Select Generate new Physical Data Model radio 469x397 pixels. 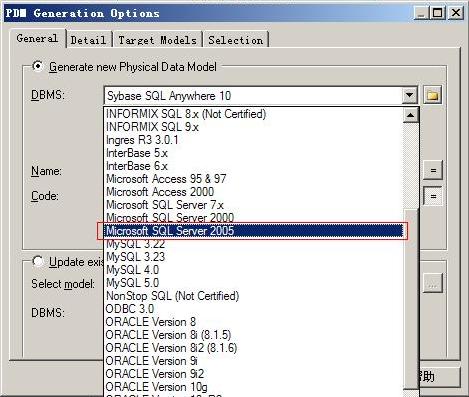[38, 66]
